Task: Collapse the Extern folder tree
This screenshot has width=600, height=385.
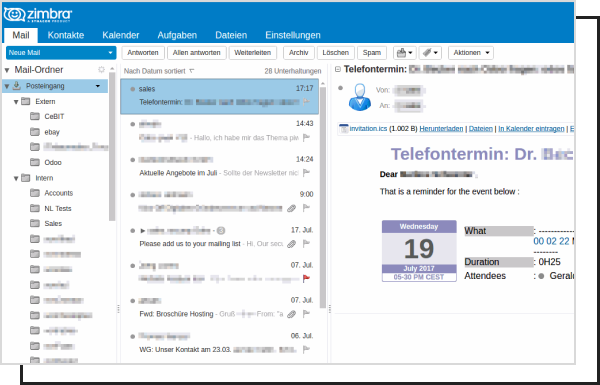Action: (16, 102)
